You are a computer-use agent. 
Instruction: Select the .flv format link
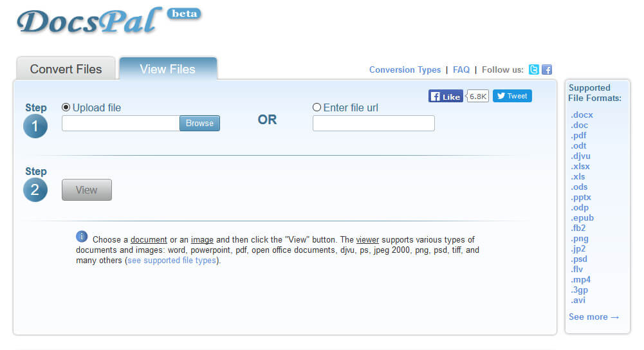576,269
